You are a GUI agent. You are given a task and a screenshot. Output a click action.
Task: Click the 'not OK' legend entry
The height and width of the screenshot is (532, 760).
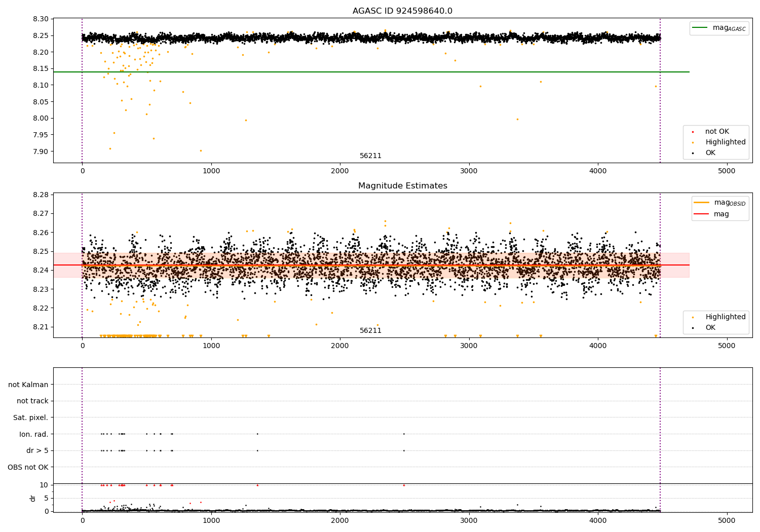717,132
